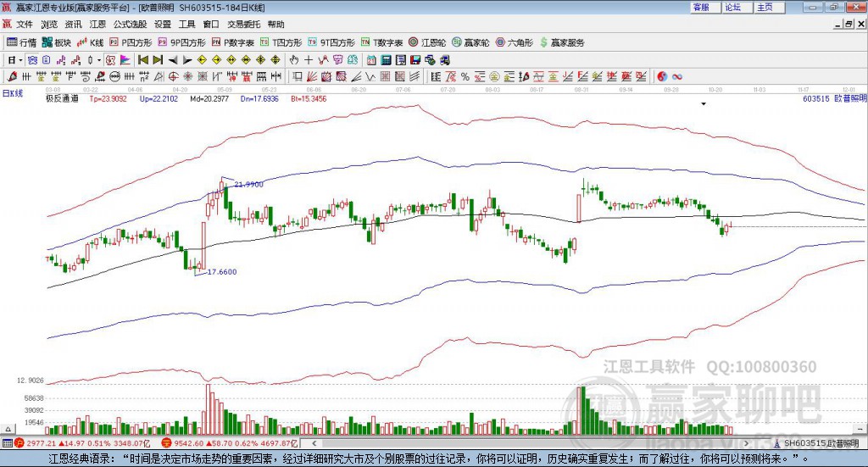Click the red floppy disk save icon

(415, 60)
